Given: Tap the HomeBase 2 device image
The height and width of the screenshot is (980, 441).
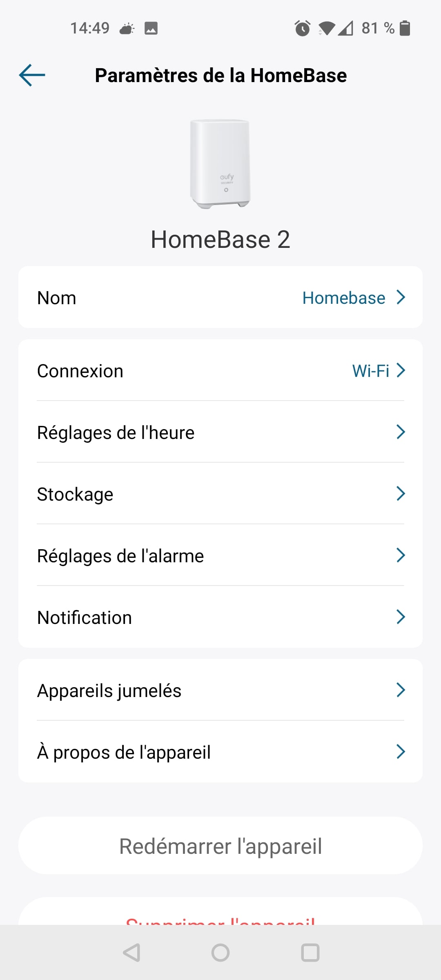Looking at the screenshot, I should coord(220,163).
